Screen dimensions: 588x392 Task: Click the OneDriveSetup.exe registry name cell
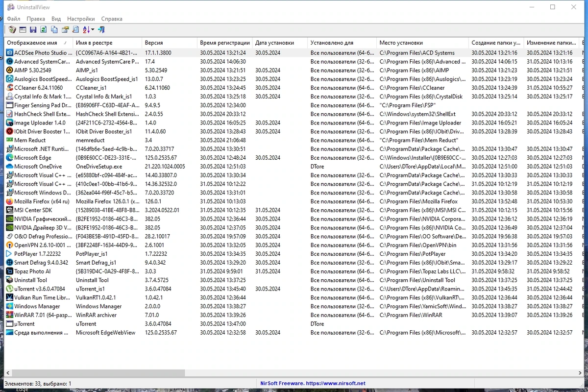click(99, 167)
